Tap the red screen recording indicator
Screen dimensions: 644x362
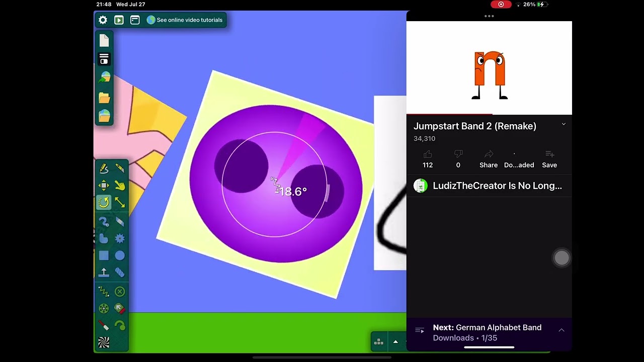pyautogui.click(x=501, y=5)
